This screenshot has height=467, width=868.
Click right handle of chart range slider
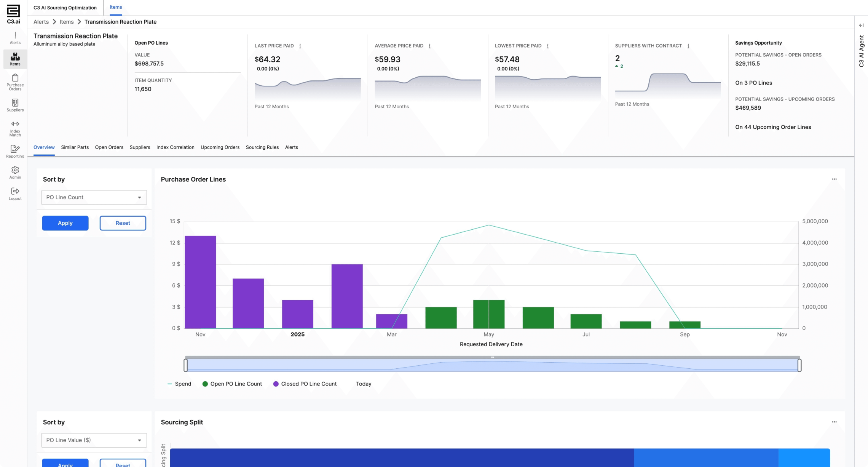(x=799, y=365)
